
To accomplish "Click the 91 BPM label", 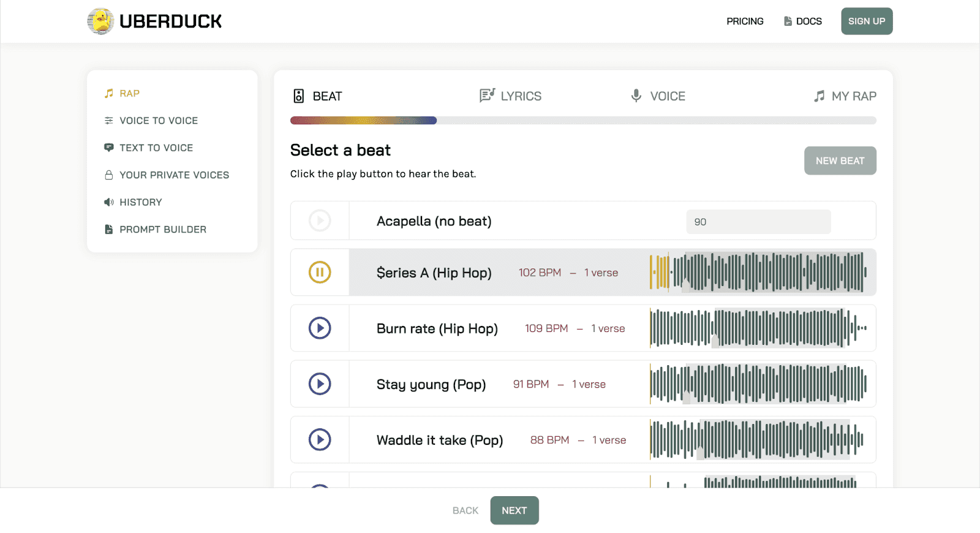I will 531,384.
